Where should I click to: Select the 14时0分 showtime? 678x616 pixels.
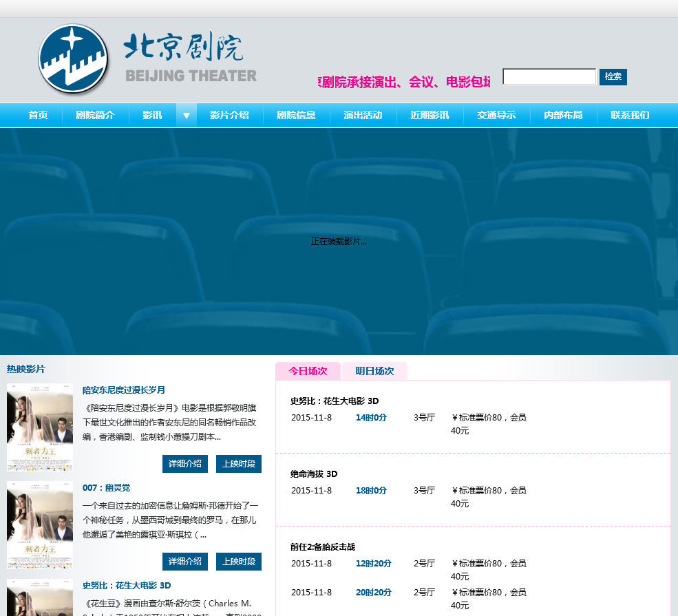click(371, 418)
